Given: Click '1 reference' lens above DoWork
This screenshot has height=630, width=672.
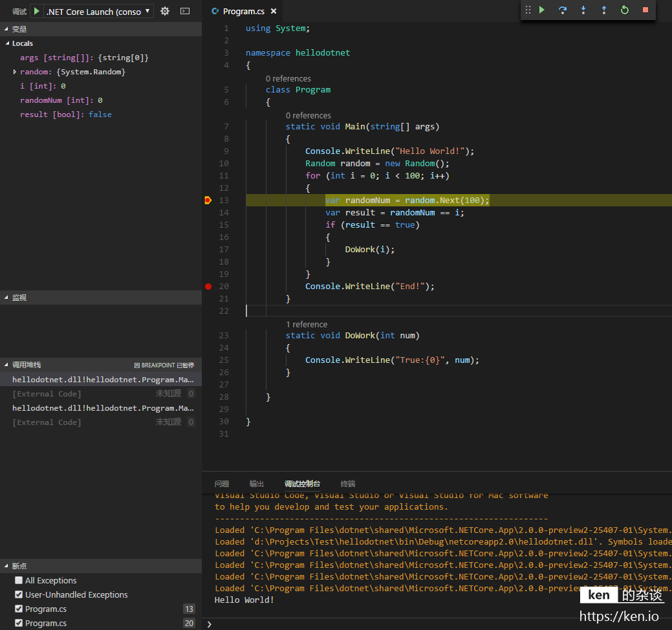Looking at the screenshot, I should [x=307, y=325].
